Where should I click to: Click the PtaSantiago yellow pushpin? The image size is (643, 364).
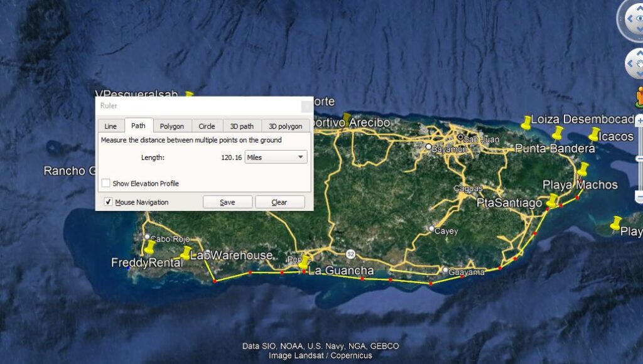point(552,200)
